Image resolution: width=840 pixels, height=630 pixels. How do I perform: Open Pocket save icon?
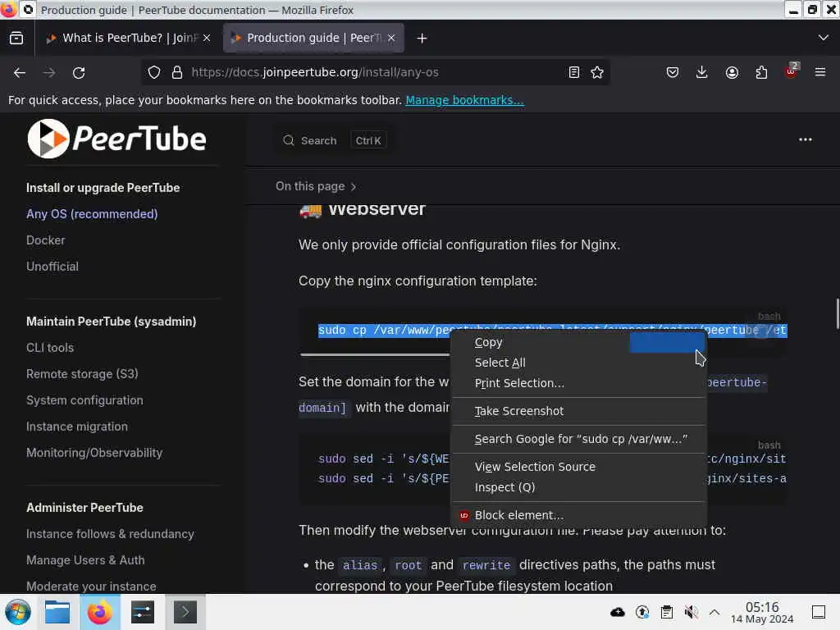[673, 72]
